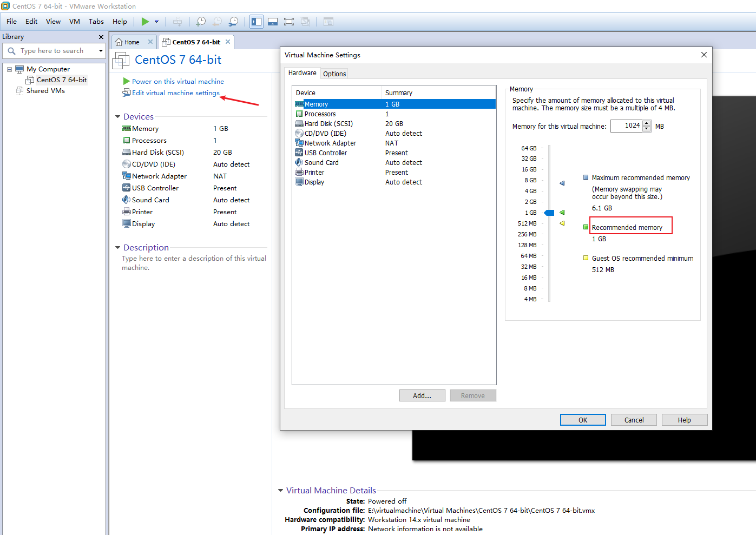Viewport: 756px width, 535px height.
Task: Click the Send Ctrl+Alt+Del toolbar icon
Action: click(178, 22)
